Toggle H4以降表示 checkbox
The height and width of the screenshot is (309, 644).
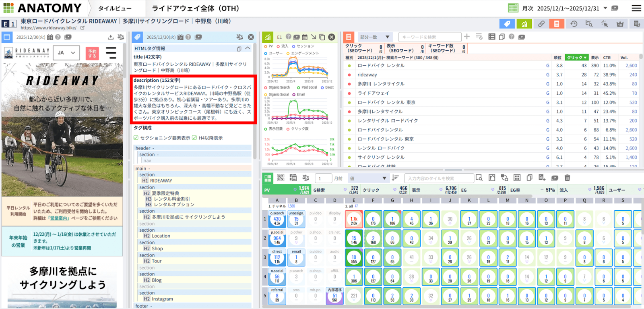[194, 138]
